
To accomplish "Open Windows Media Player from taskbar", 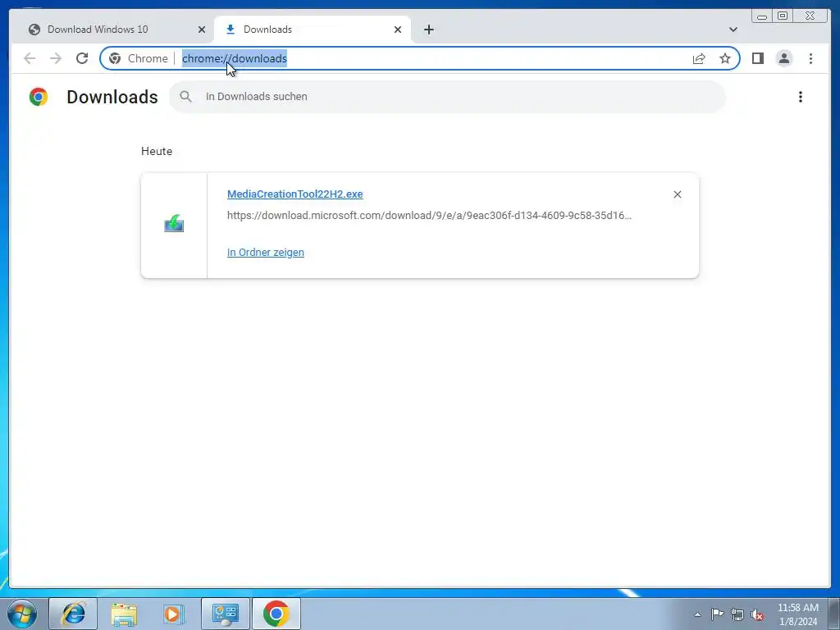I will coord(174,614).
